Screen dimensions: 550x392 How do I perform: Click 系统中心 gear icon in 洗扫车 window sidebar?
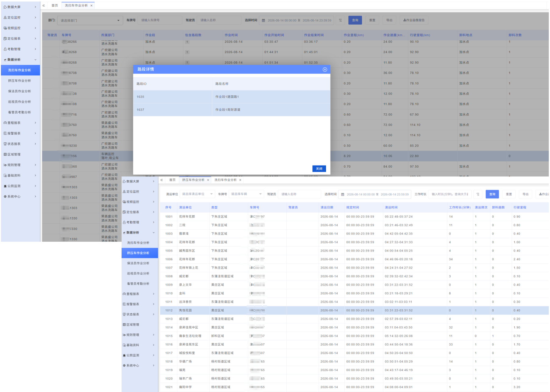tap(5, 197)
